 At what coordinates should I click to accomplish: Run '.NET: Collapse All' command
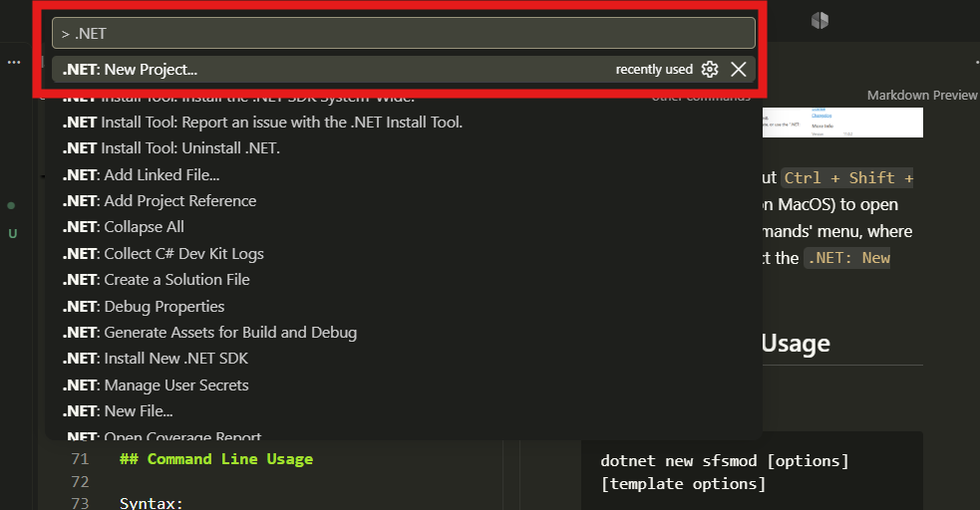pyautogui.click(x=403, y=227)
